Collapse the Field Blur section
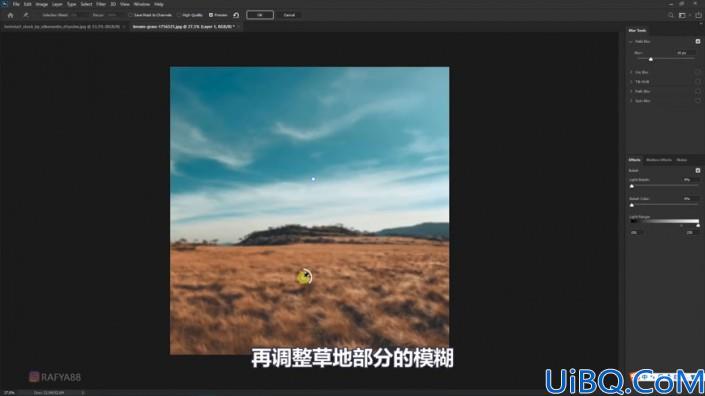Image resolution: width=705 pixels, height=396 pixels. [x=631, y=41]
